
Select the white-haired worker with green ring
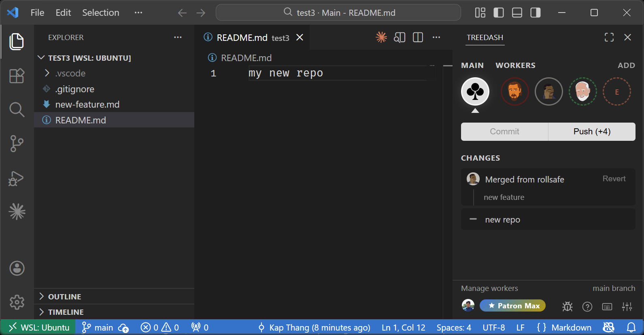click(582, 91)
